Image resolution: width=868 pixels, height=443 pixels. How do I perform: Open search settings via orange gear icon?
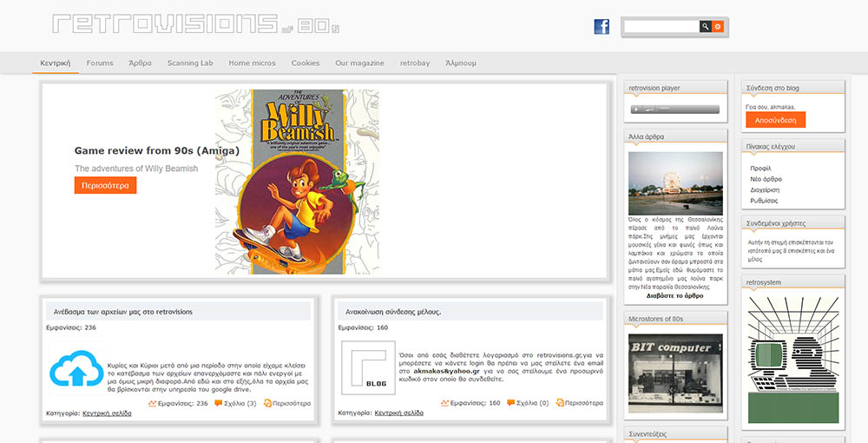(718, 27)
